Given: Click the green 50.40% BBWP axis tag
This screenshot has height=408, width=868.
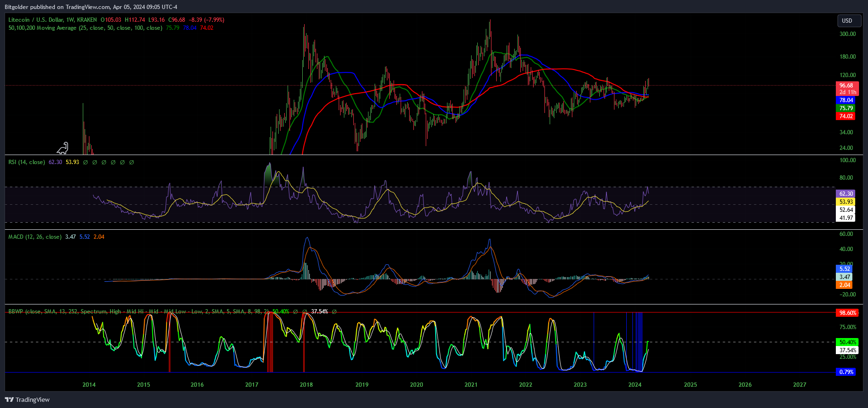Looking at the screenshot, I should tap(848, 342).
